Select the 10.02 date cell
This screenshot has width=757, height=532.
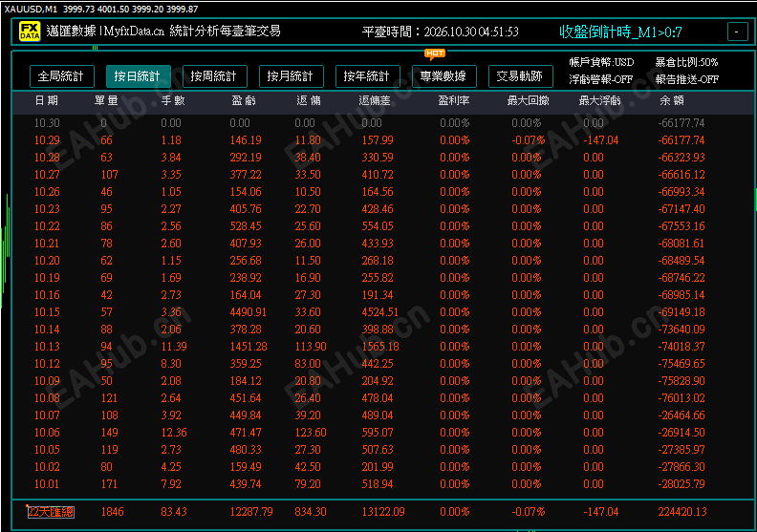click(x=47, y=467)
